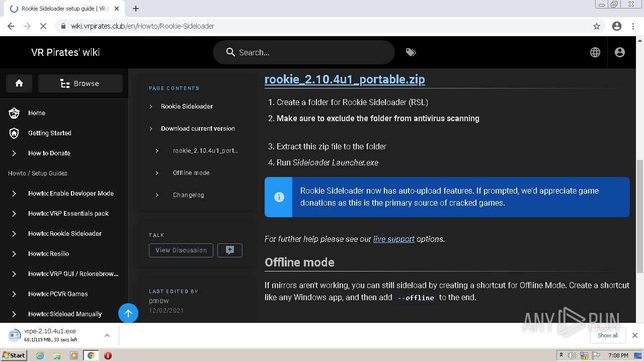Click Chrome taskbar icon
This screenshot has width=644, height=362.
point(91,355)
